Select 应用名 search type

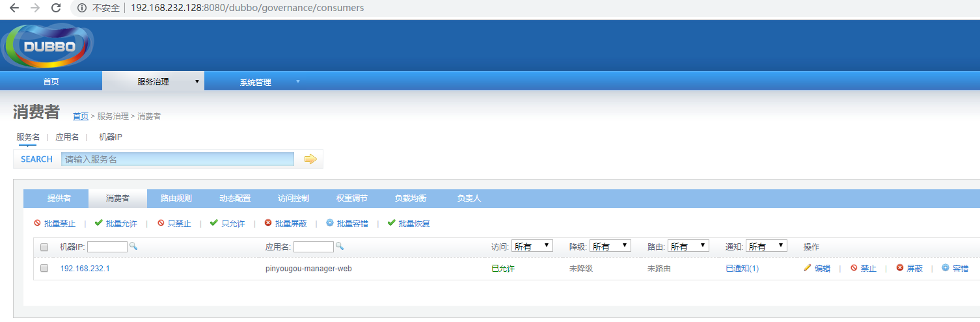click(x=67, y=137)
